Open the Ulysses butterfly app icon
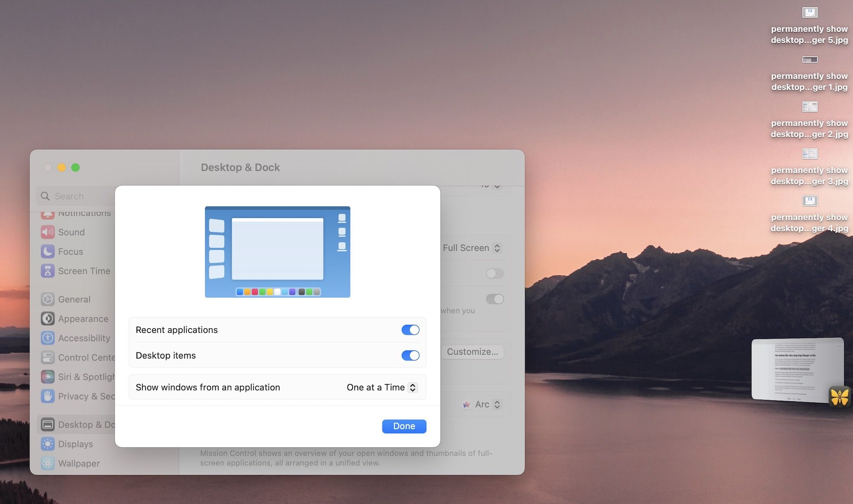The image size is (853, 504). 839,397
